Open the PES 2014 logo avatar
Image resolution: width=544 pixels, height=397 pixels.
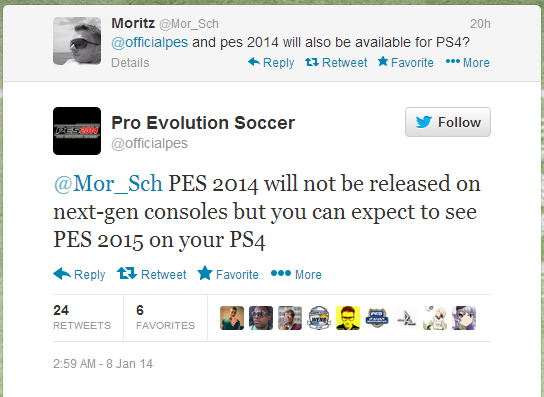pyautogui.click(x=77, y=131)
